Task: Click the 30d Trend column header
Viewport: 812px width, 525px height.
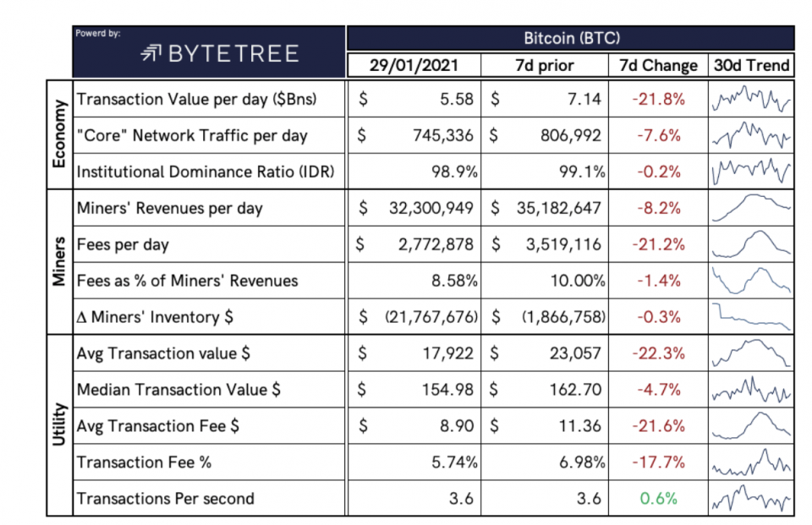Action: click(x=751, y=65)
